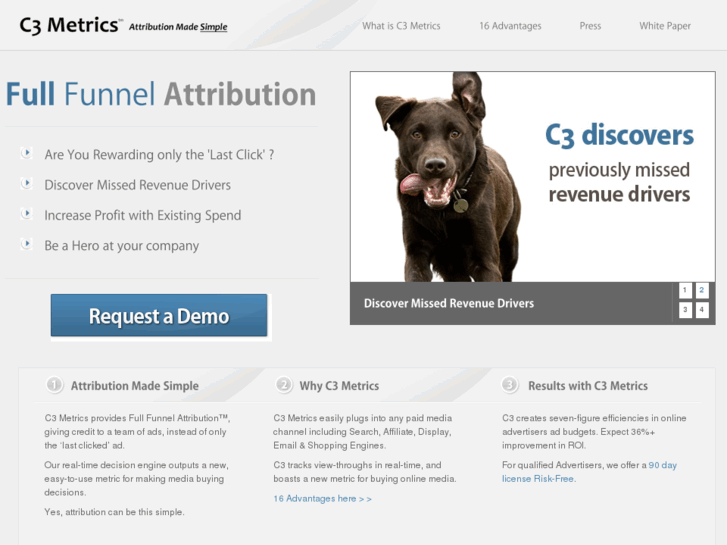Open the Press page
The height and width of the screenshot is (545, 727).
click(590, 26)
